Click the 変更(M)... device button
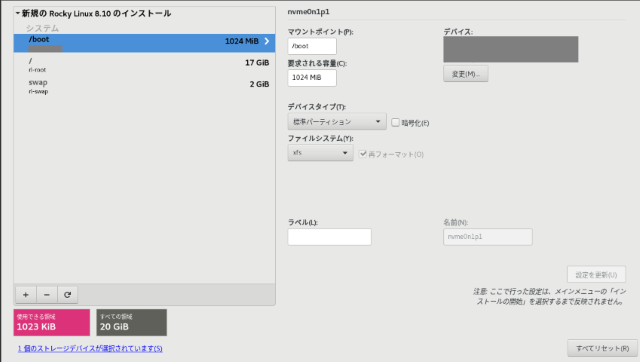This screenshot has width=640, height=362. click(x=466, y=74)
